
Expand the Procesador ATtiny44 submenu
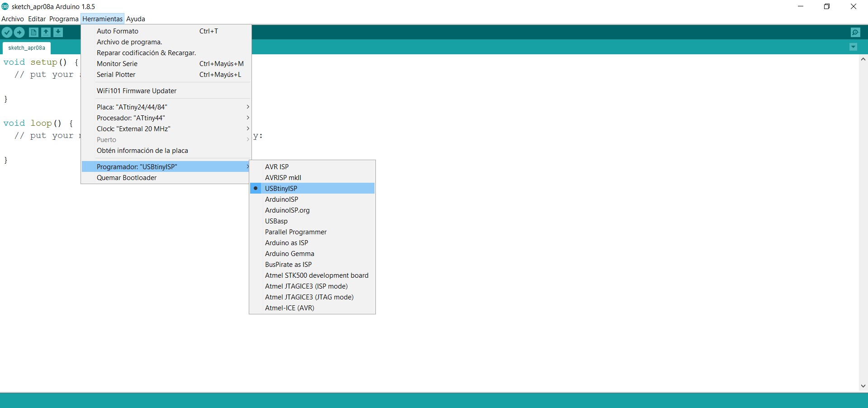pyautogui.click(x=166, y=118)
